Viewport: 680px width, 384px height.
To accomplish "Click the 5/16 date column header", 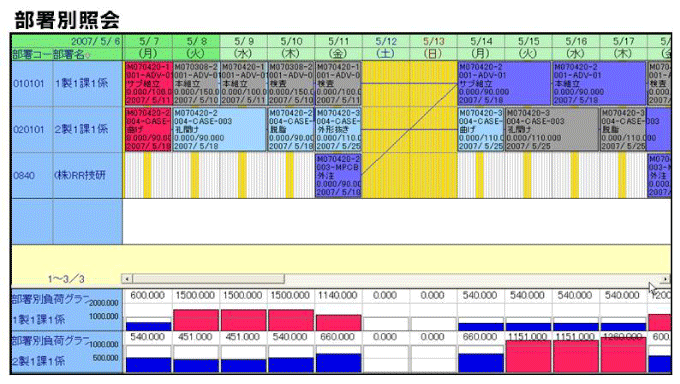I will [576, 42].
